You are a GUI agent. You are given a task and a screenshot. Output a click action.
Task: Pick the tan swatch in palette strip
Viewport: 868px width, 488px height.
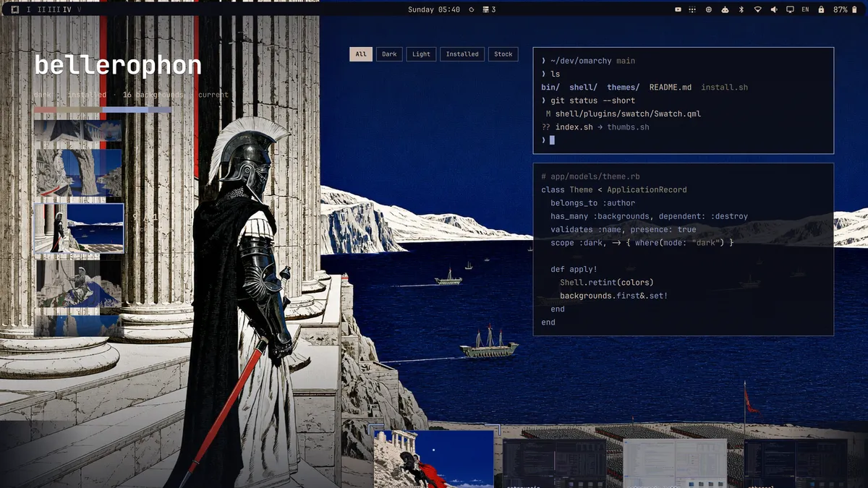91,110
